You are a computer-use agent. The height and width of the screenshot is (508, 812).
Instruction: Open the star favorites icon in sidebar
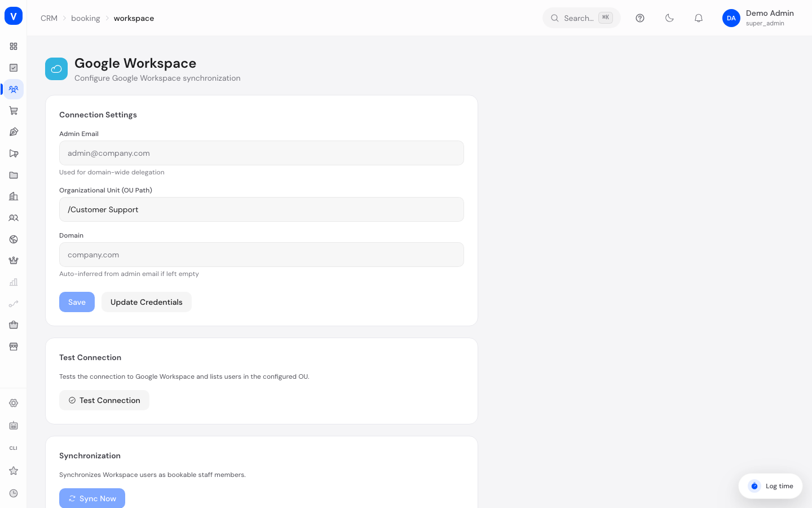pyautogui.click(x=14, y=471)
